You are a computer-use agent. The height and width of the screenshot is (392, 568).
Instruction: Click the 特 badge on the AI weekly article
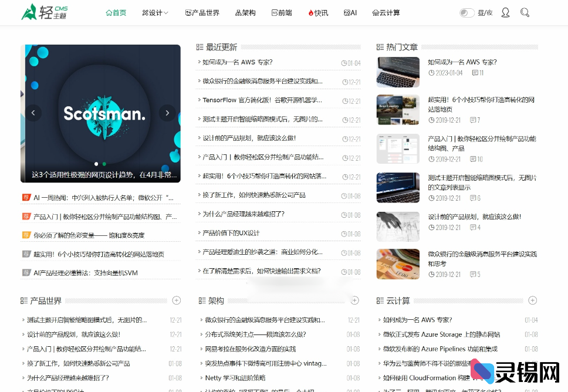point(26,197)
